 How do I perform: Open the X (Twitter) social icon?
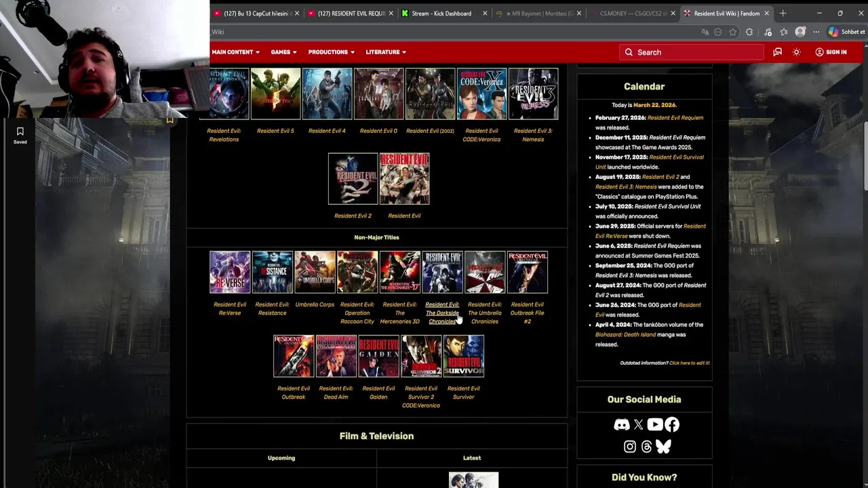638,425
